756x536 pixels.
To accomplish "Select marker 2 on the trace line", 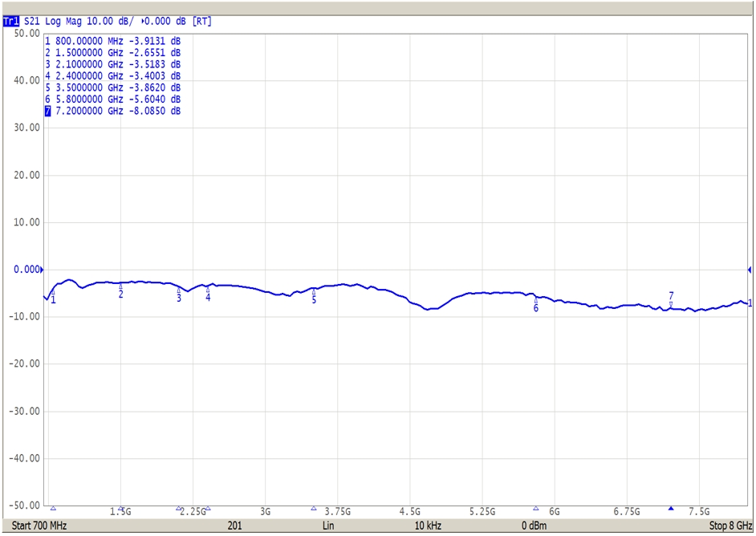I will (x=121, y=286).
